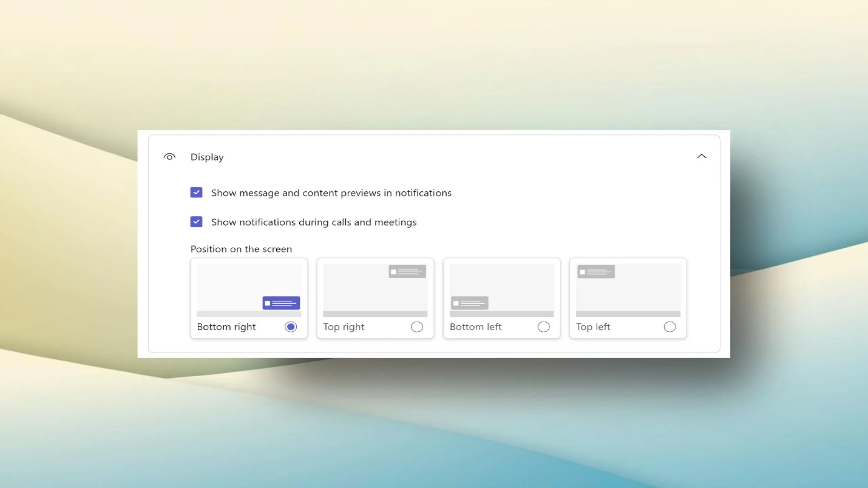Image resolution: width=868 pixels, height=488 pixels.
Task: Click the "Top right" label text
Action: pos(343,327)
